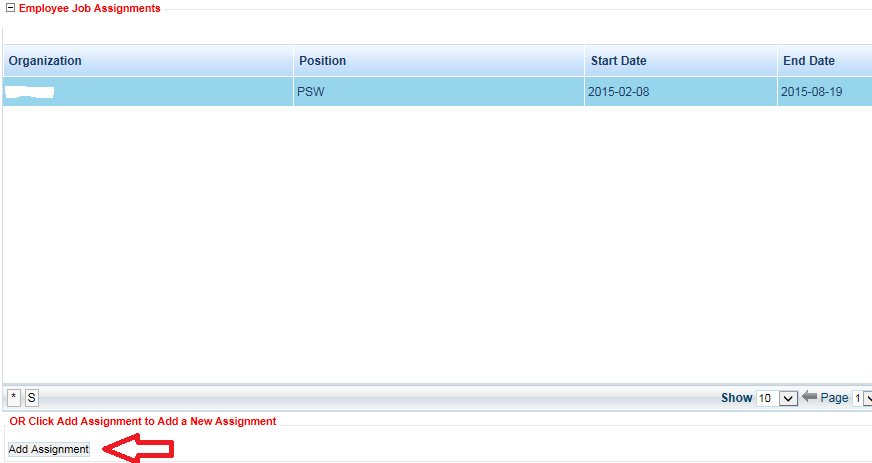Click the redacted Organization cell
Image resolution: width=872 pixels, height=463 pixels.
pyautogui.click(x=30, y=92)
